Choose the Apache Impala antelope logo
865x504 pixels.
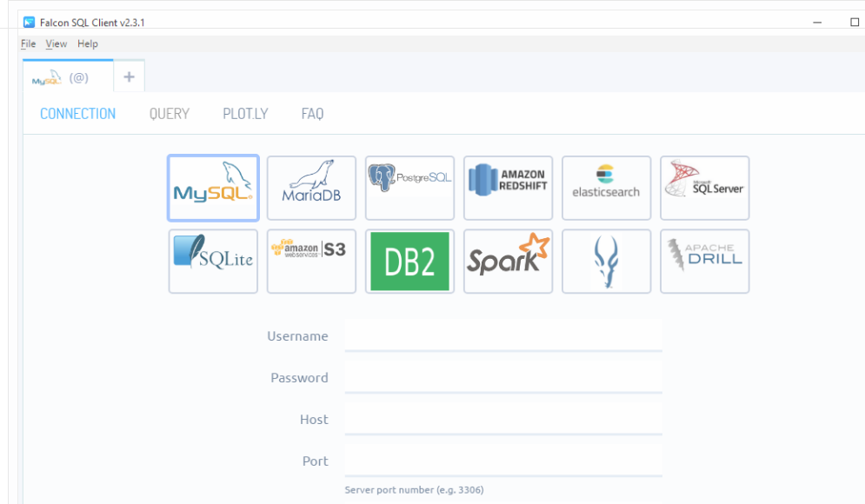(x=606, y=261)
